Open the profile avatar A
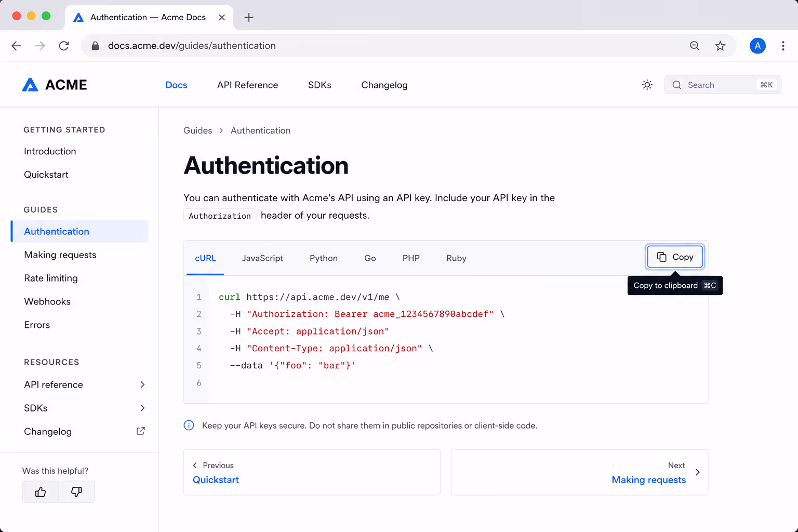 click(x=757, y=46)
